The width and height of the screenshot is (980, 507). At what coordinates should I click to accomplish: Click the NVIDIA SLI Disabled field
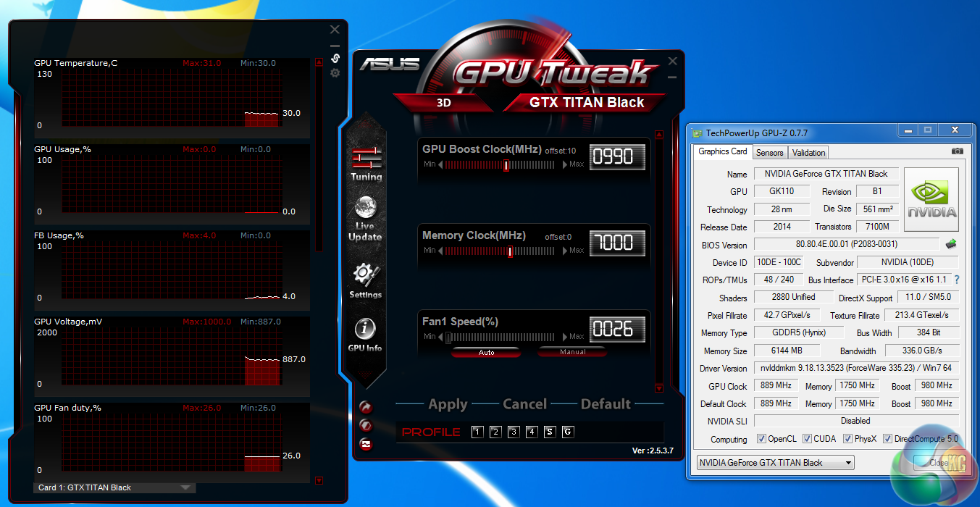856,421
